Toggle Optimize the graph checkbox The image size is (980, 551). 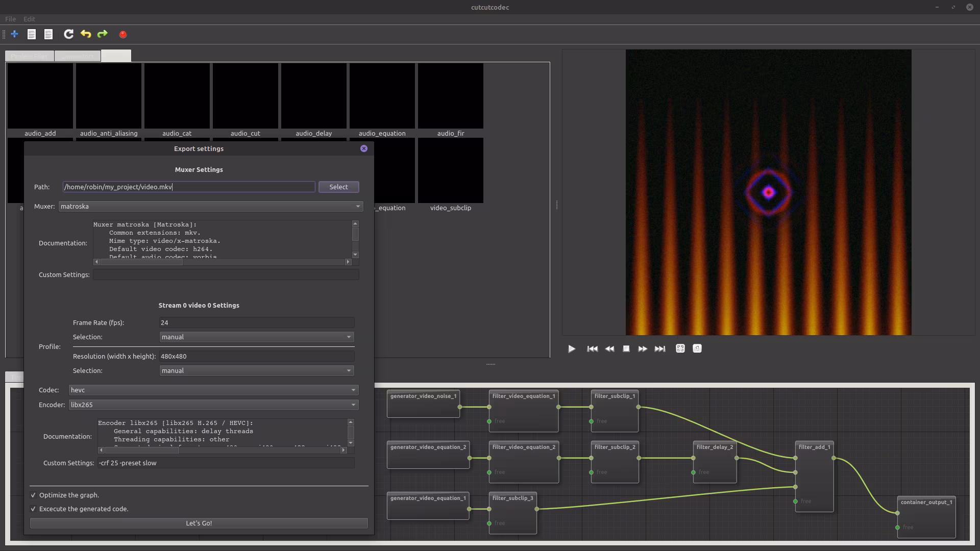(33, 495)
